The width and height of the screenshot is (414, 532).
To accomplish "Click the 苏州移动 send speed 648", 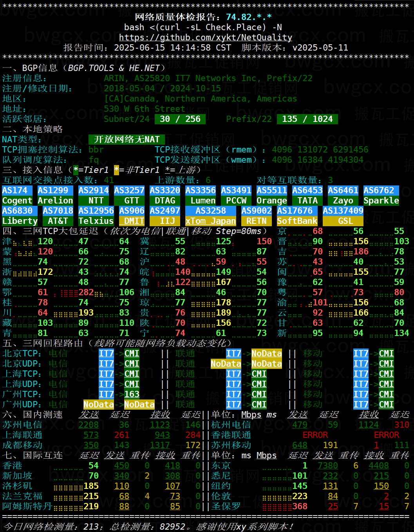I will [x=300, y=445].
